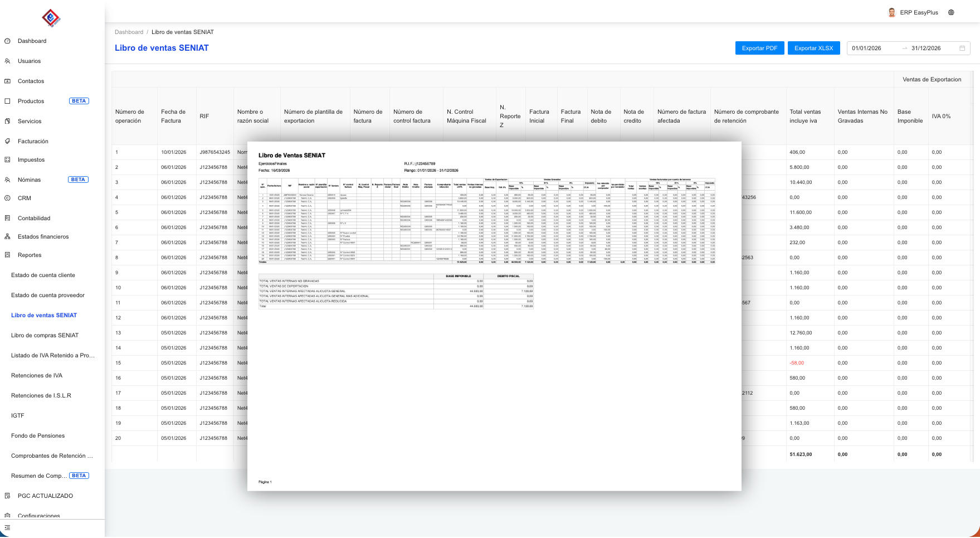980x538 pixels.
Task: Collapse sidebar using bottom menu icon
Action: coord(7,527)
